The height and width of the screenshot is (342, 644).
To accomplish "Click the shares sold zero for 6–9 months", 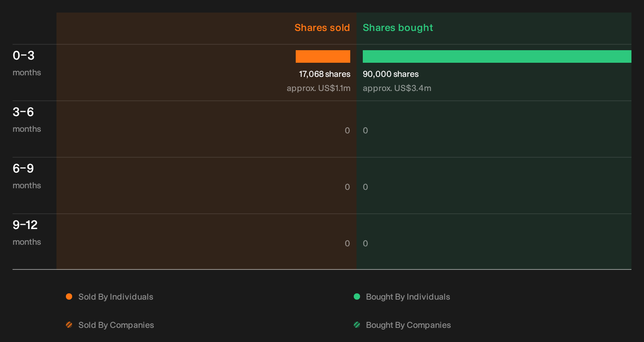I will [347, 187].
